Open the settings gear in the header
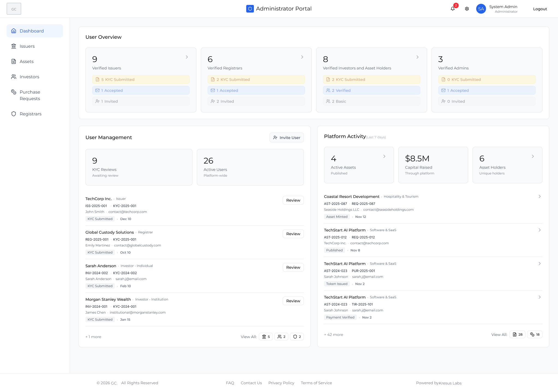The image size is (558, 392). click(x=467, y=9)
